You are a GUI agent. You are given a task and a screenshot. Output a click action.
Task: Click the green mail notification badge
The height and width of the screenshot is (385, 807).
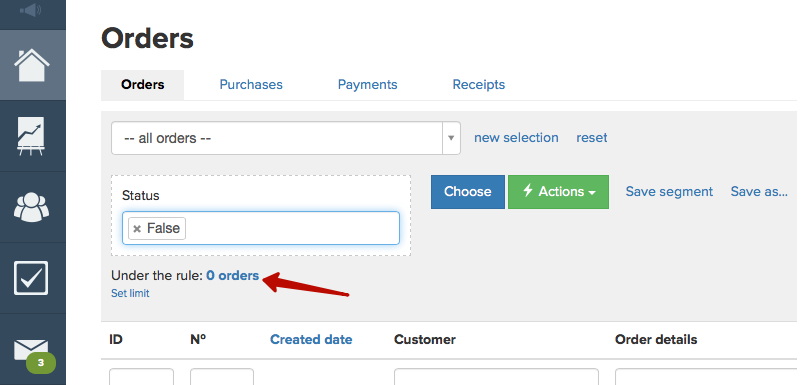click(41, 363)
